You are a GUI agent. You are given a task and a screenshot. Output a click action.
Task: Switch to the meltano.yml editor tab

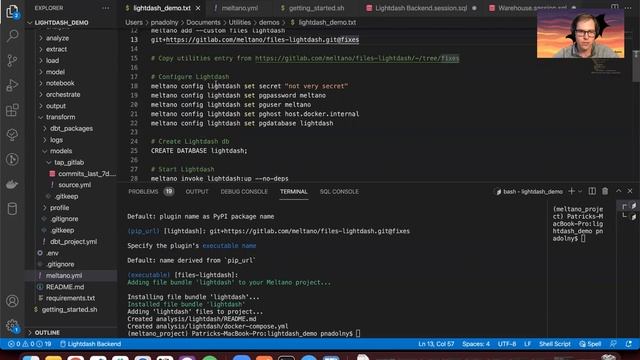click(x=240, y=8)
